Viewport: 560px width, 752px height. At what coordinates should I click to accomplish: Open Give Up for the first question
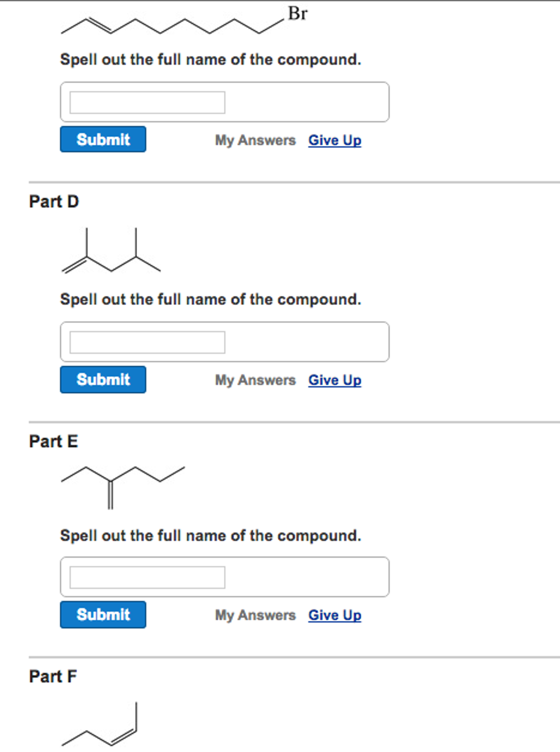coord(334,140)
